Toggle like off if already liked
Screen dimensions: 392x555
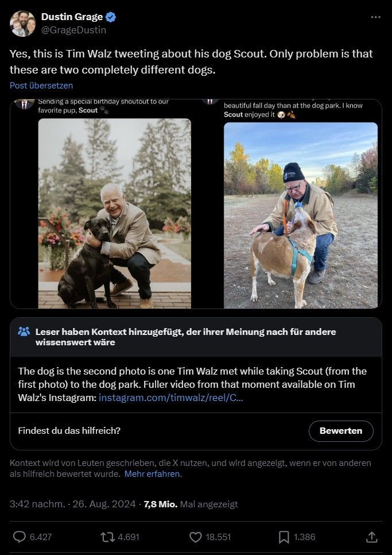pos(195,537)
